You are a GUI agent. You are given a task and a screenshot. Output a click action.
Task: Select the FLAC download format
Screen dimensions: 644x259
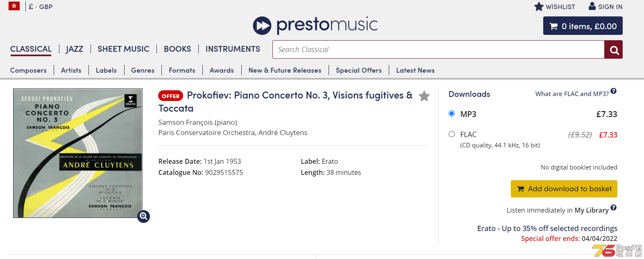452,134
